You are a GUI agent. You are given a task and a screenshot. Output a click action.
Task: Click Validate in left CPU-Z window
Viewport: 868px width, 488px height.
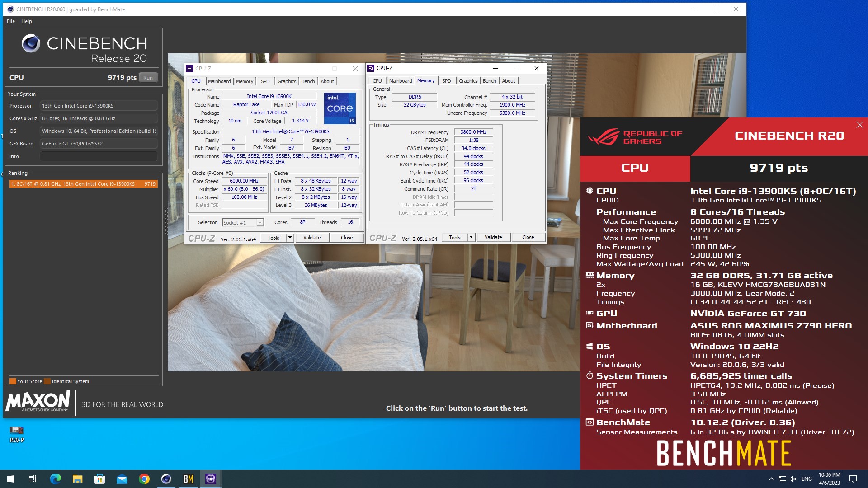(312, 238)
